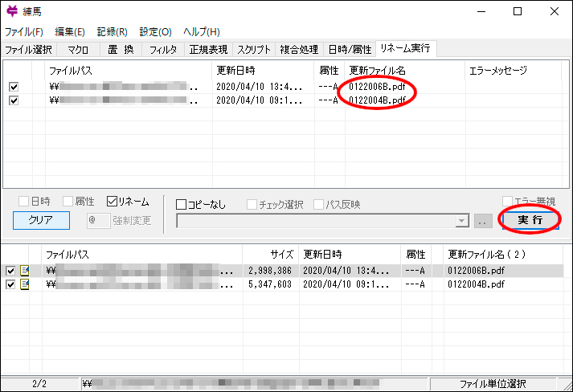Click the 実行 button
573x392 pixels.
point(530,220)
